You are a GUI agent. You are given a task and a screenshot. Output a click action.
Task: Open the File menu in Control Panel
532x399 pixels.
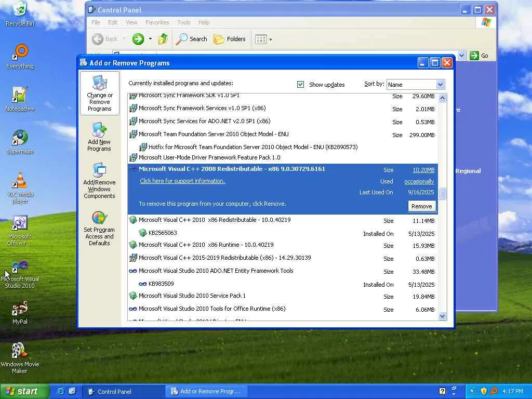click(96, 22)
